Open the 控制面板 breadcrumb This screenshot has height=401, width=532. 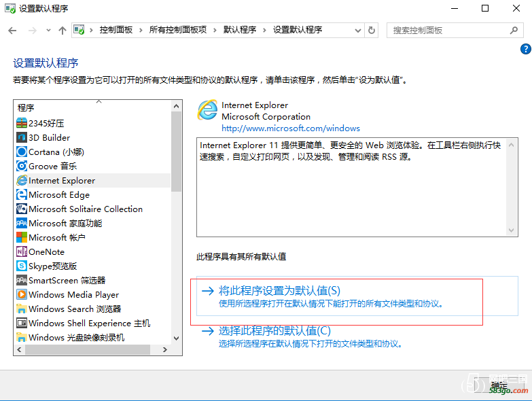click(116, 30)
